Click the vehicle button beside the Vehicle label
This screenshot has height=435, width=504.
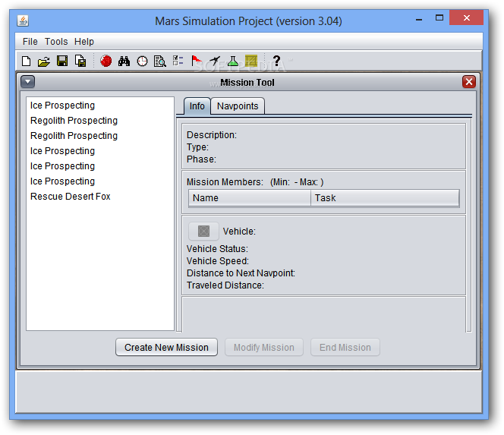[203, 231]
